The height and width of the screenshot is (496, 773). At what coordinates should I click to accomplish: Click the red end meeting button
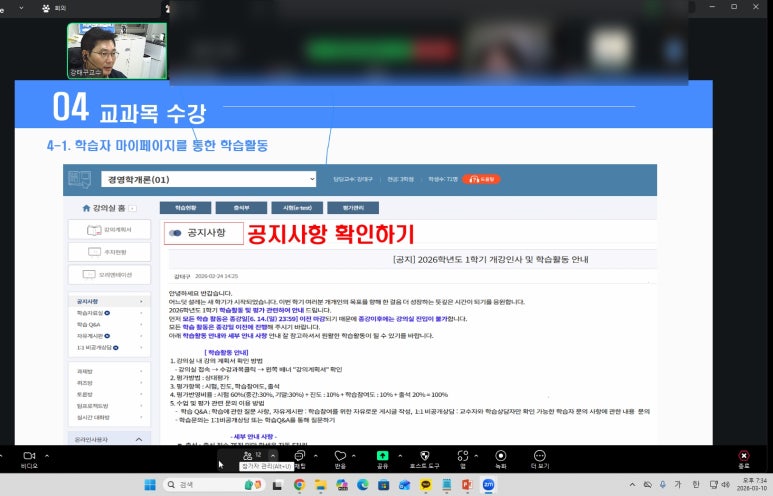pyautogui.click(x=743, y=456)
